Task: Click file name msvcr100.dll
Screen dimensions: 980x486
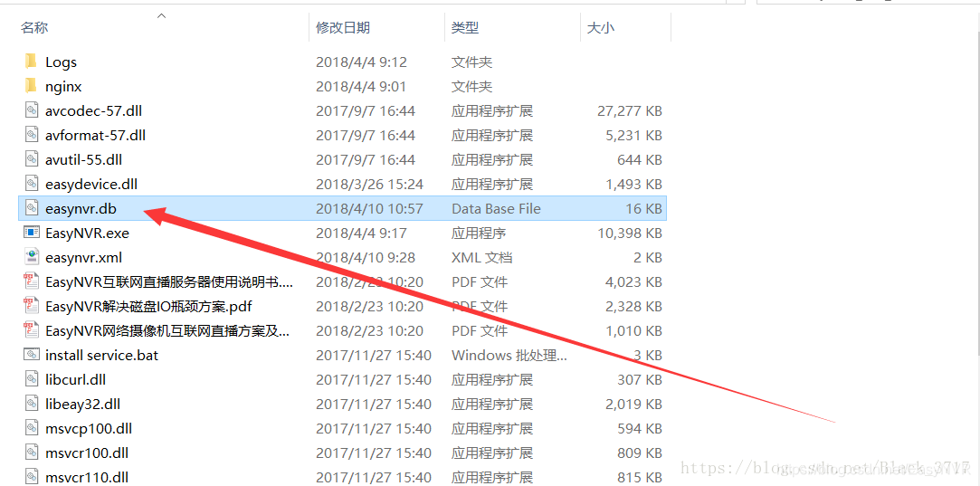Action: (87, 453)
